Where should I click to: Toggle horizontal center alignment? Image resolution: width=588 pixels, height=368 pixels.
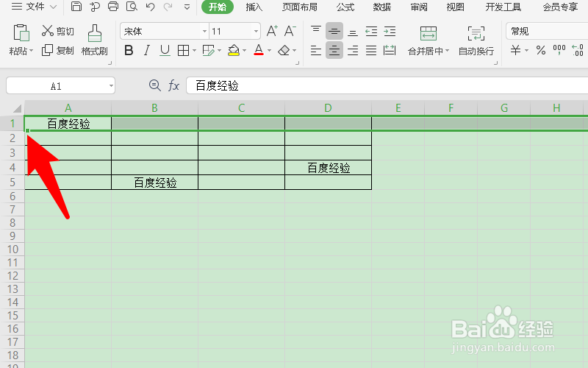tap(334, 50)
